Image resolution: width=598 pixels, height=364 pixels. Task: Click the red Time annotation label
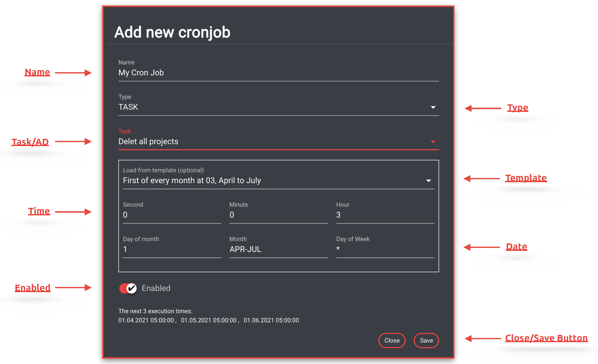[39, 211]
